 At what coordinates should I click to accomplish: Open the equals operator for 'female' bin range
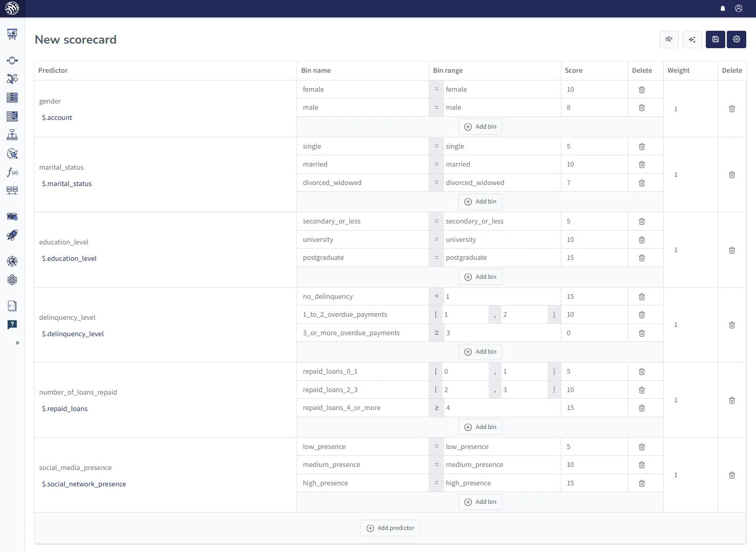(436, 89)
